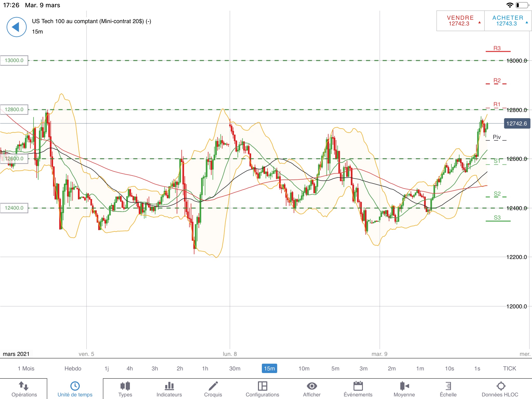Open the Opérations panel icon

[x=24, y=386]
